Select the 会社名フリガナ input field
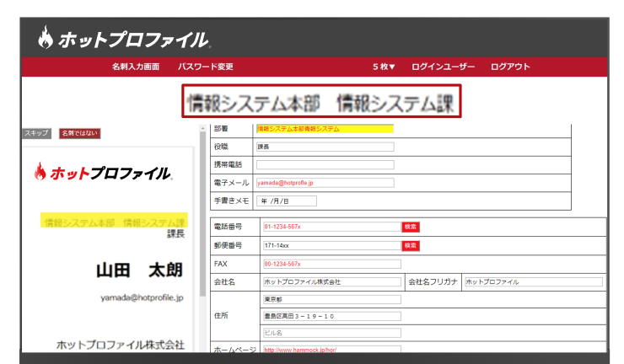 (533, 281)
